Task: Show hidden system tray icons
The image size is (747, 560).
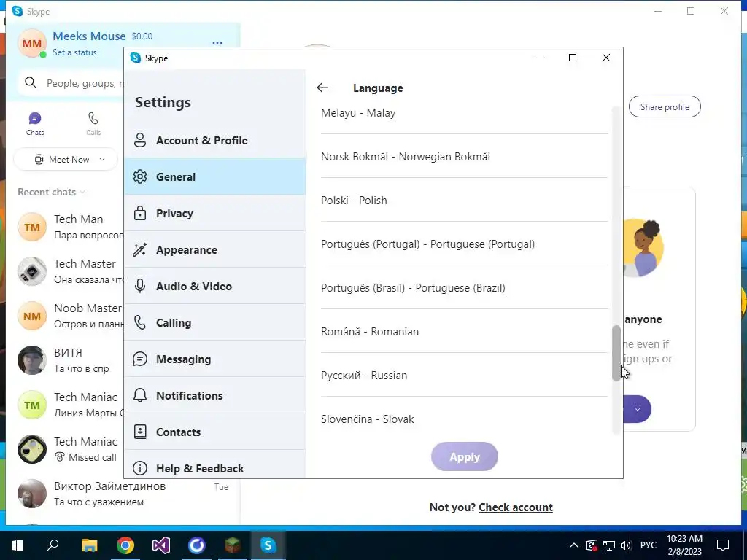Action: [x=574, y=545]
